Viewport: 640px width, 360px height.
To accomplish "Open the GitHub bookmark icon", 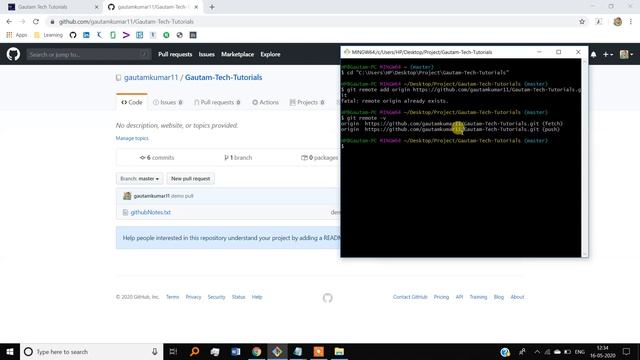I will (x=73, y=35).
